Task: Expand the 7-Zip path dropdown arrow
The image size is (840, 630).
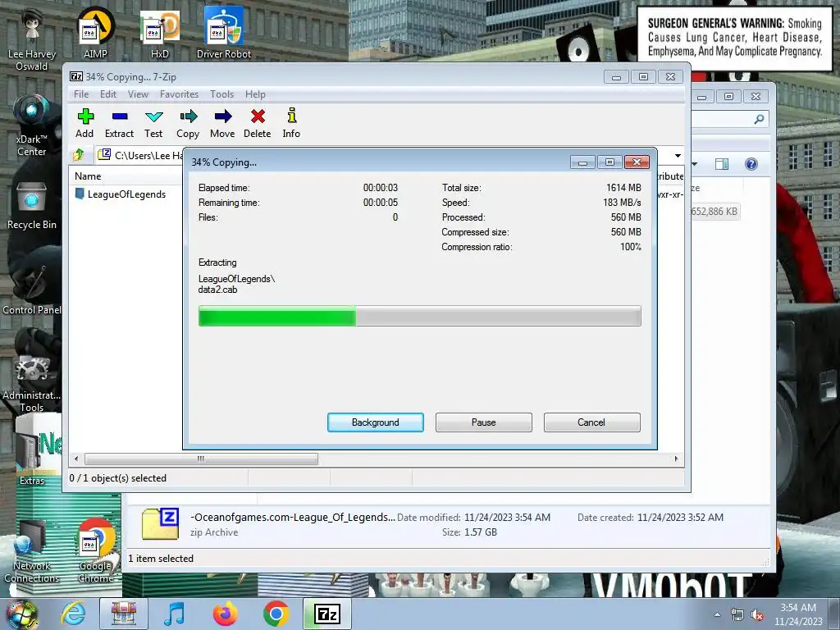Action: tap(678, 155)
